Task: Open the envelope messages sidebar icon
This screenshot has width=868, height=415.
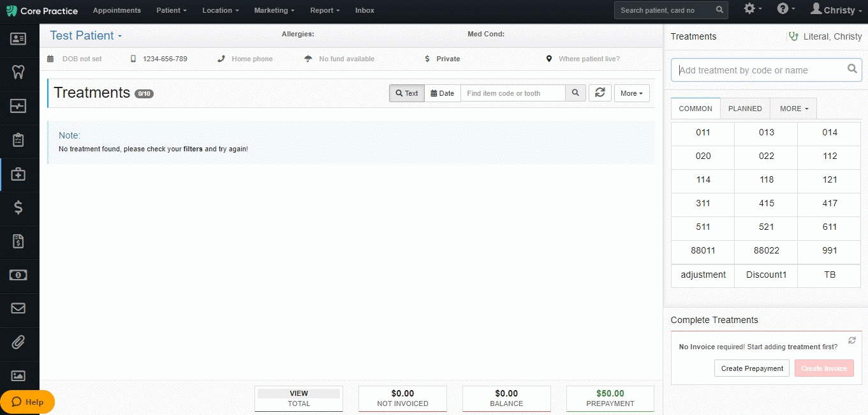Action: (18, 308)
